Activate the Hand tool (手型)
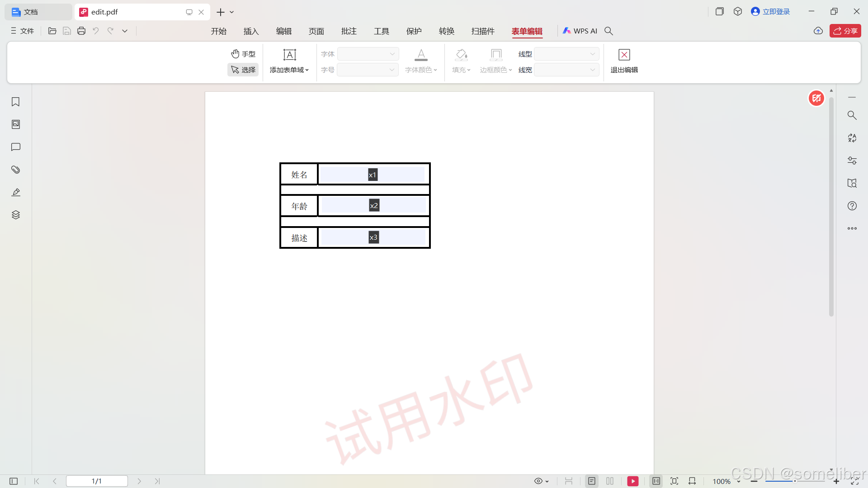The height and width of the screenshot is (488, 868). (x=243, y=54)
